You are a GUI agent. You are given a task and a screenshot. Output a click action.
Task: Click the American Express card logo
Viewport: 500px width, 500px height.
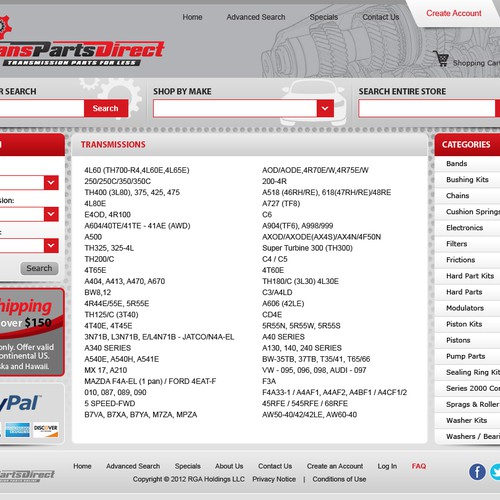point(17,430)
